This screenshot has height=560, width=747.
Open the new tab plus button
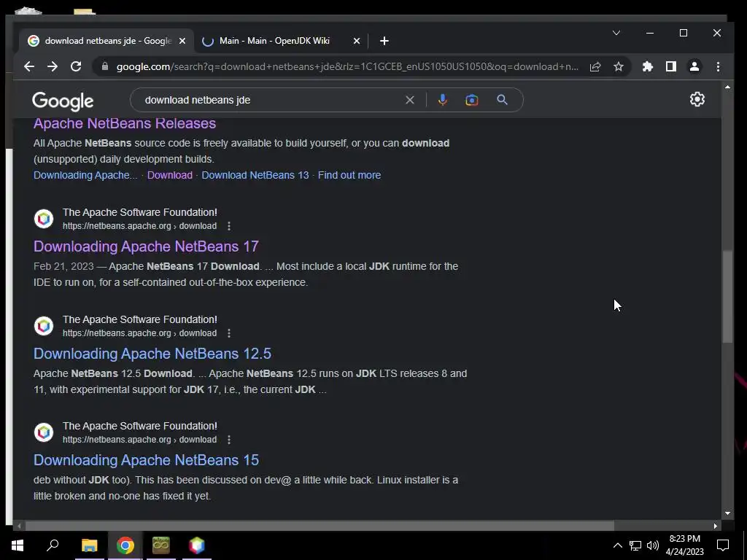click(x=384, y=41)
